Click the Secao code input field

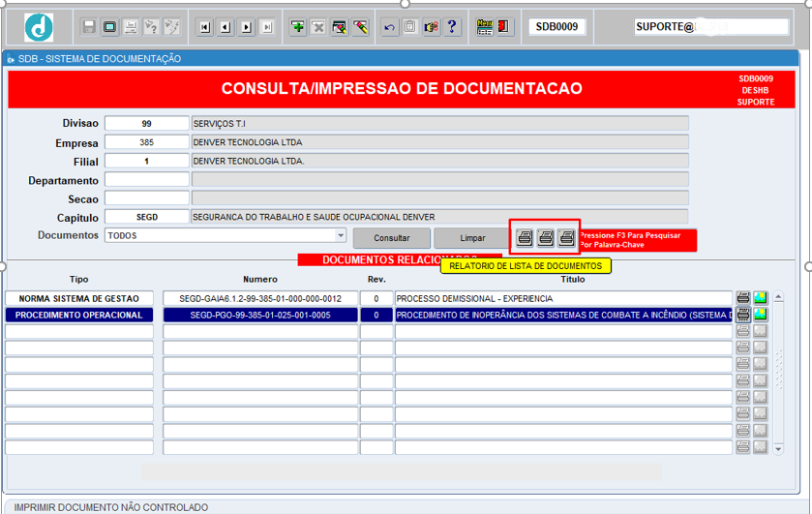(x=147, y=198)
